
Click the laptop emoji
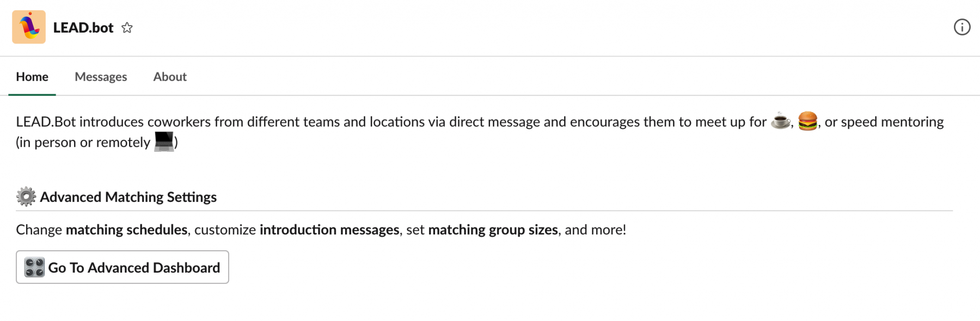164,141
